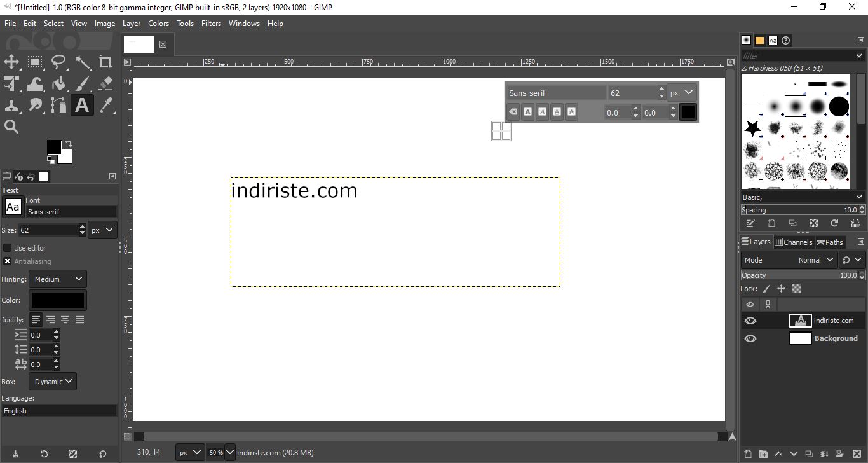Toggle the Use editor checkbox

8,247
